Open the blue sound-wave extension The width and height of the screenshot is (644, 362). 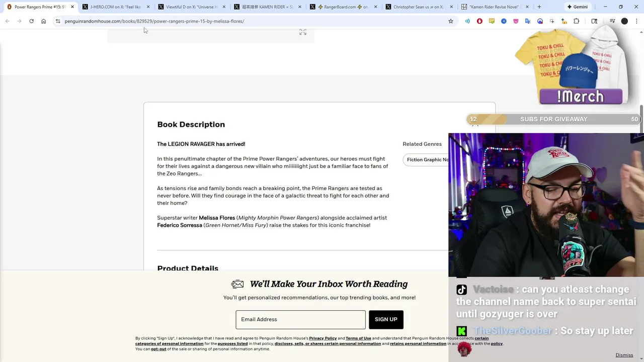pos(467,21)
